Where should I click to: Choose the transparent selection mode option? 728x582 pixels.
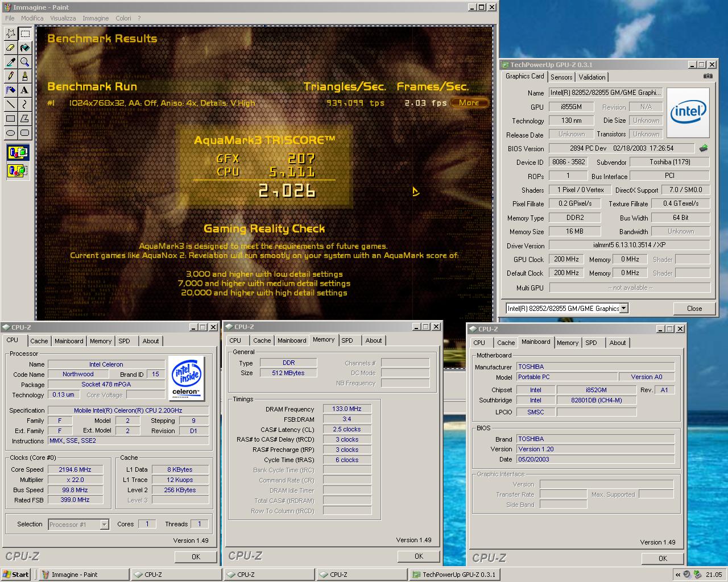pos(18,170)
